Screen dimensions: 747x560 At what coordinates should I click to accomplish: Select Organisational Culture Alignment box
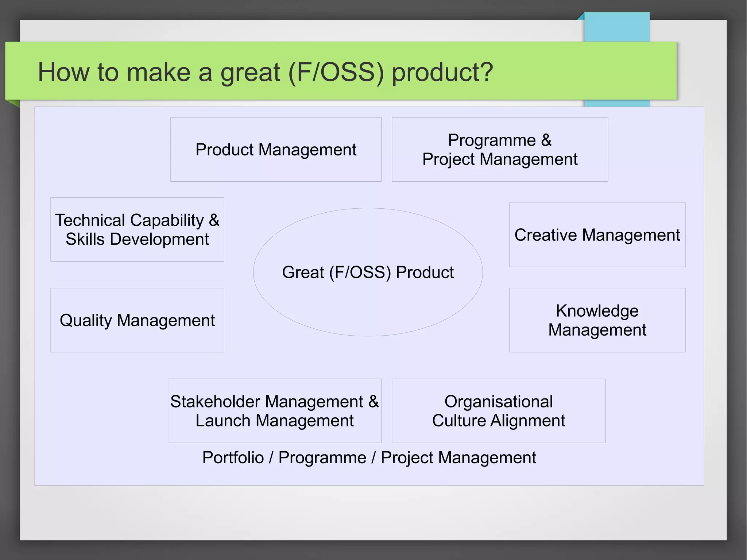498,410
